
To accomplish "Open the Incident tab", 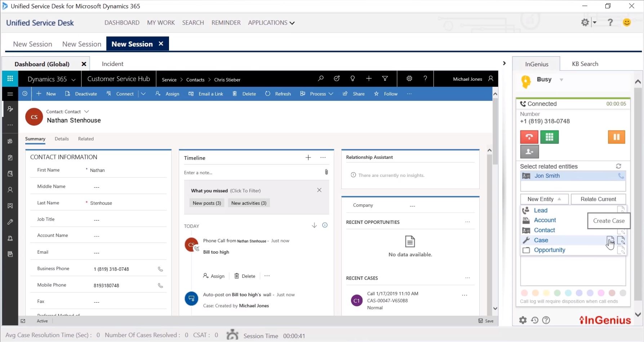I will point(112,64).
